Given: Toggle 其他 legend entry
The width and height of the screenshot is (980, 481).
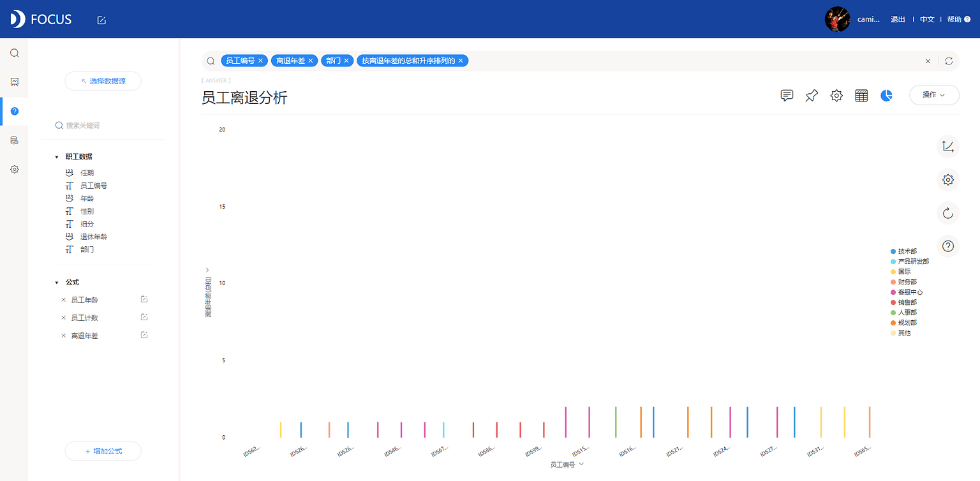Looking at the screenshot, I should 901,333.
